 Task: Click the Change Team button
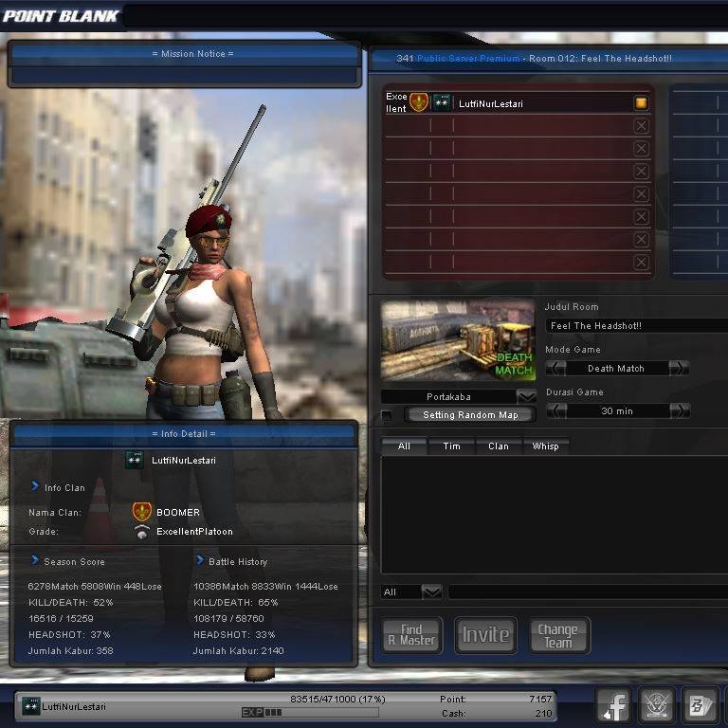pos(559,635)
